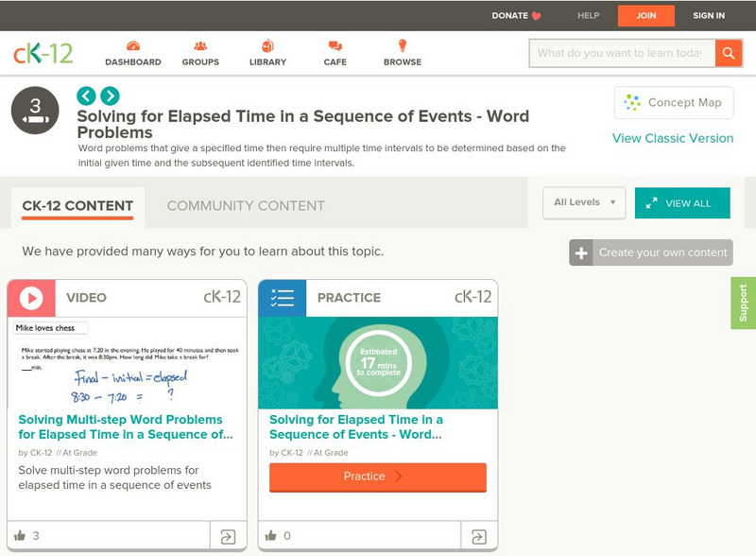Click the grade 3 level badge
756x556 pixels.
click(35, 111)
